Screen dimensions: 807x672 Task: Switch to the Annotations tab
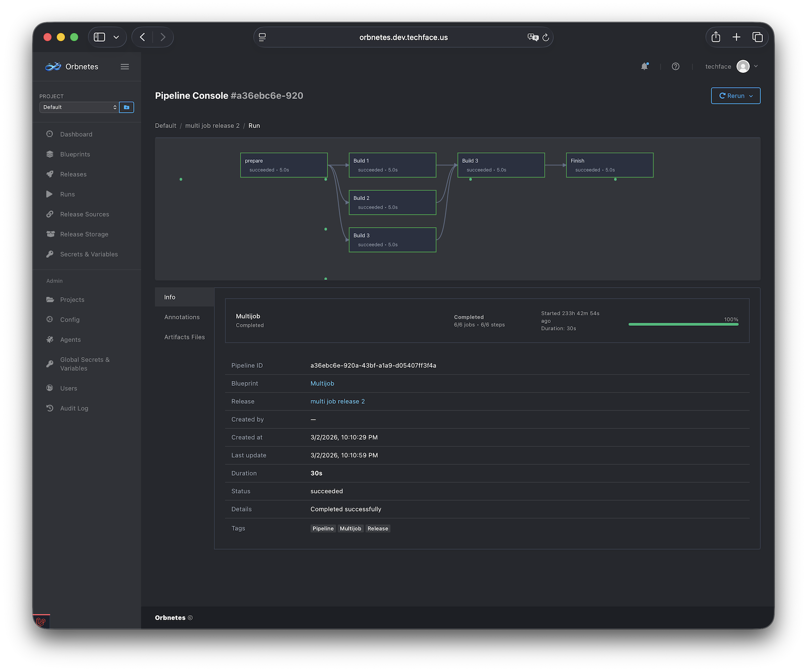click(x=182, y=317)
